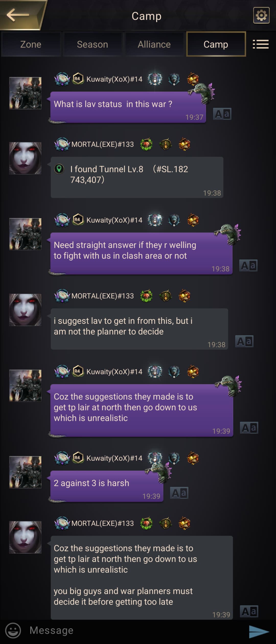The width and height of the screenshot is (276, 644).
Task: Open the emoji picker smiley icon
Action: click(x=13, y=630)
